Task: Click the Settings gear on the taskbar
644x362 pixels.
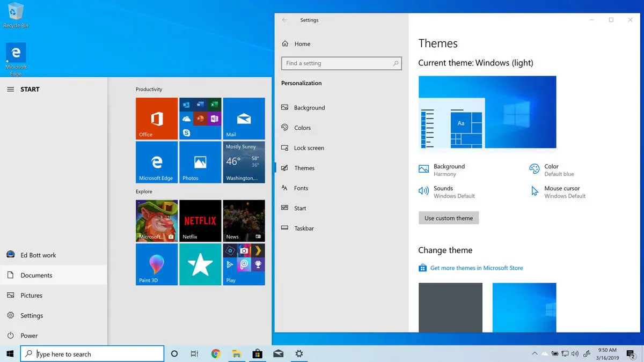Action: (299, 353)
